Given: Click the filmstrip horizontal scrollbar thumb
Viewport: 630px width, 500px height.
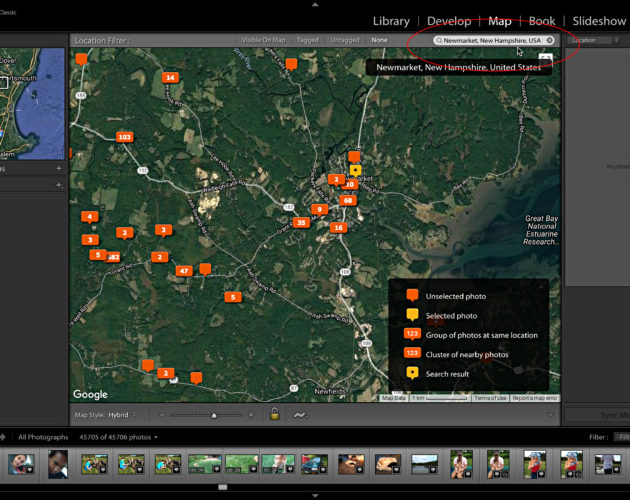Looking at the screenshot, I should click(x=223, y=487).
